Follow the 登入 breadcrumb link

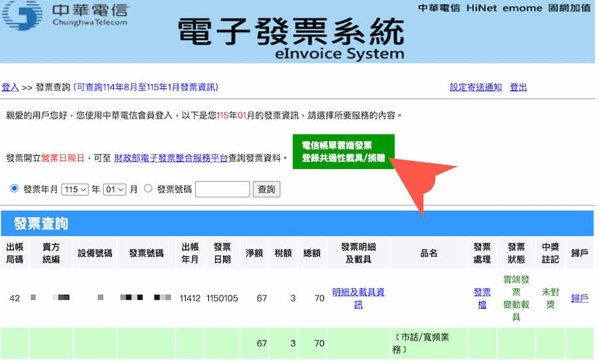(10, 87)
